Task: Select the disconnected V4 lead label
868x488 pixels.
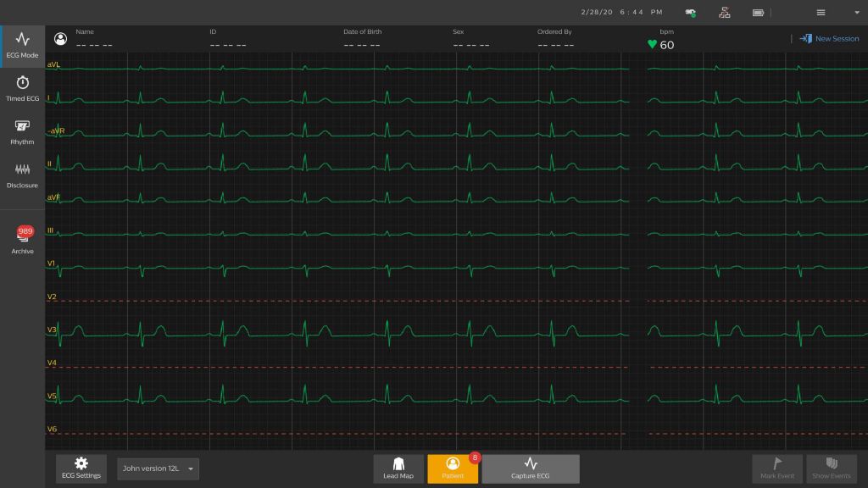Action: click(52, 363)
